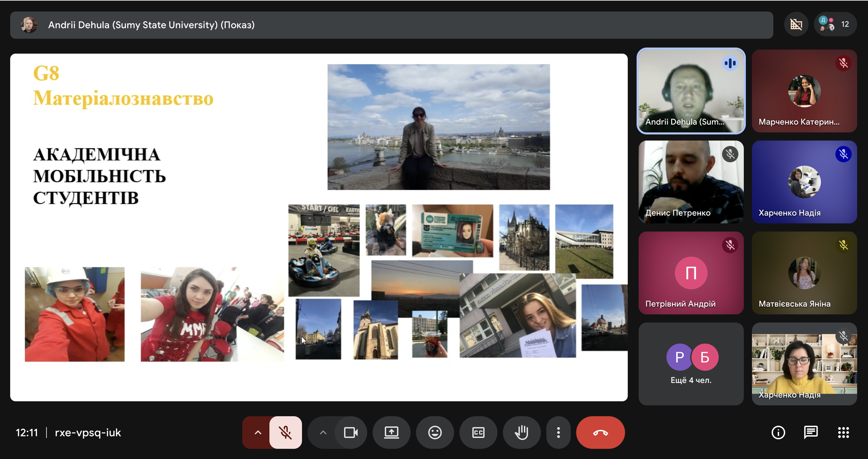This screenshot has height=459, width=868.
Task: Select Andrii Dehula's video tile
Action: 691,91
